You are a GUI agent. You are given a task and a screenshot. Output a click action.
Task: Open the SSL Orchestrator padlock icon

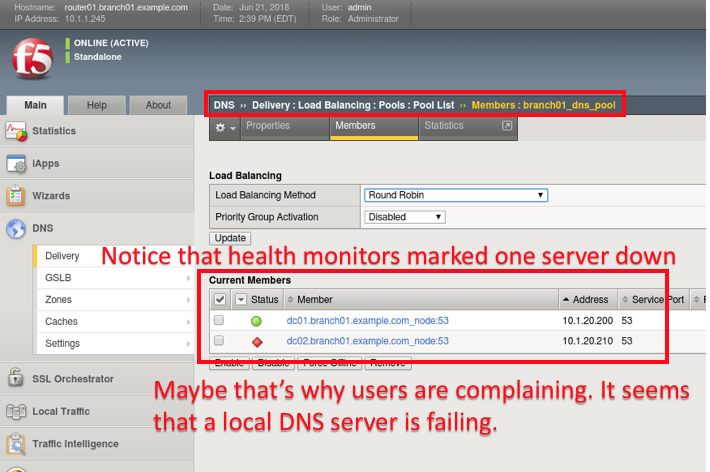(x=15, y=377)
